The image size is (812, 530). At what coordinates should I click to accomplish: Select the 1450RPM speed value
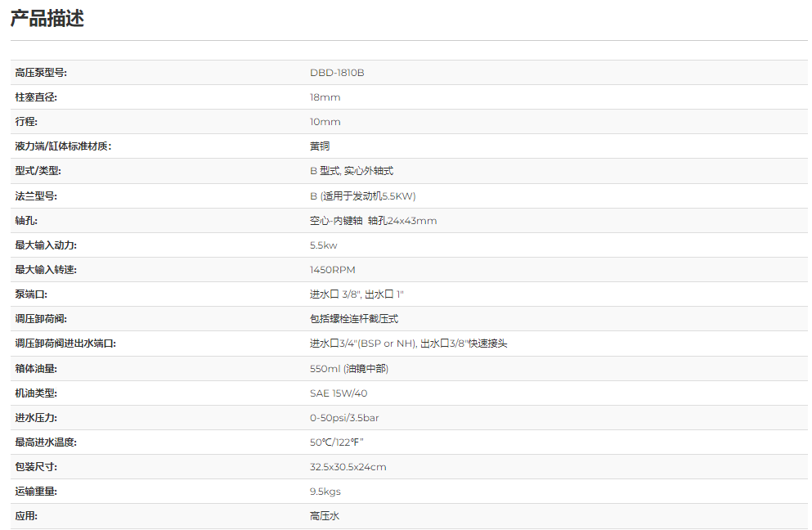point(332,270)
